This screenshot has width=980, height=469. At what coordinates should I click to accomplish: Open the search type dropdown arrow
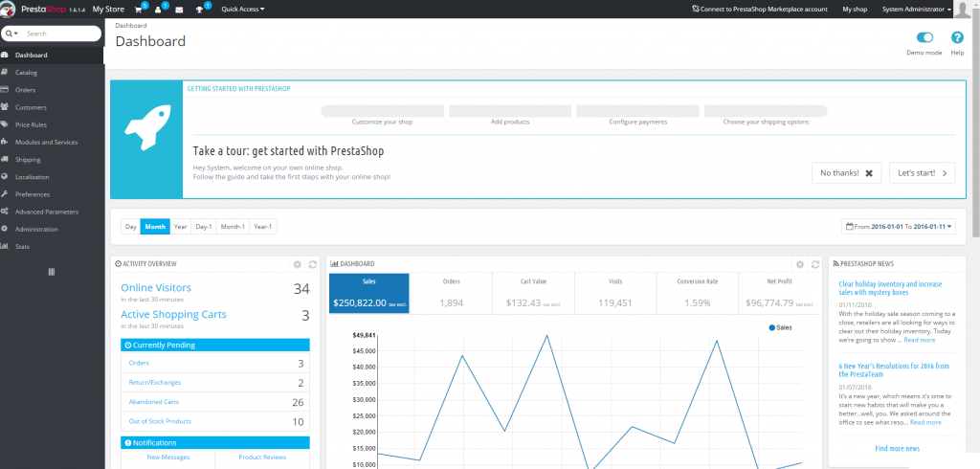11,33
